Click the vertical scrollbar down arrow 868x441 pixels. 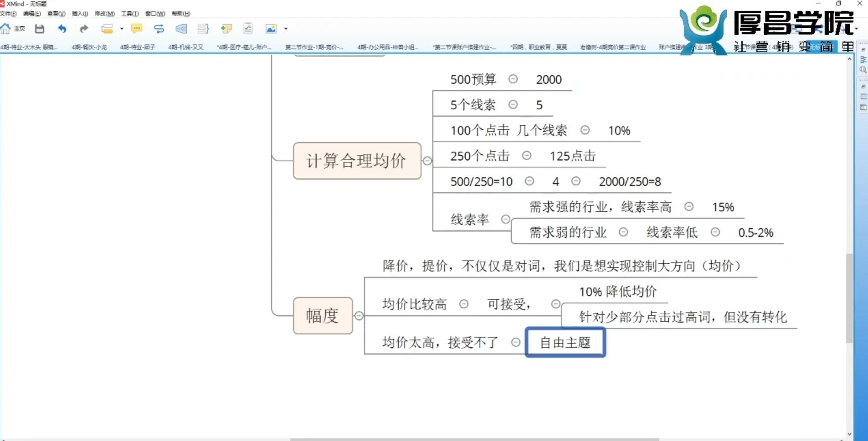coord(849,434)
